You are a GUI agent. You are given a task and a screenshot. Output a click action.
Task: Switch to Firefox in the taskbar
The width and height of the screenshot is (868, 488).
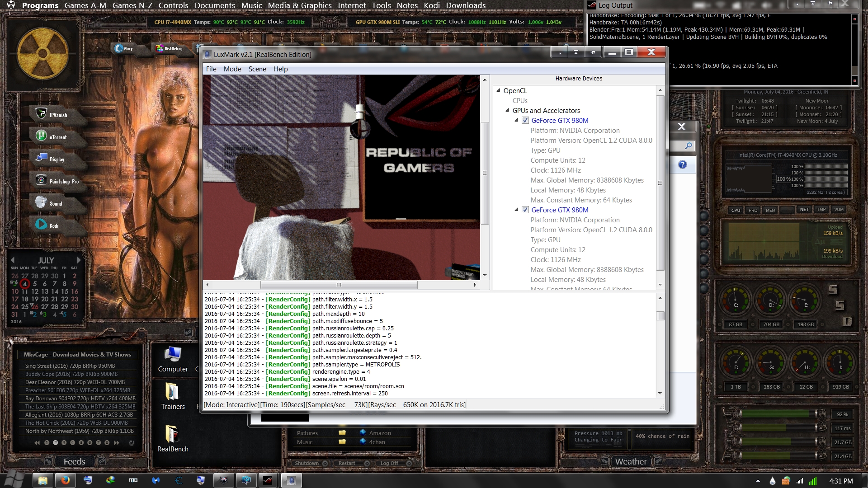pos(65,480)
